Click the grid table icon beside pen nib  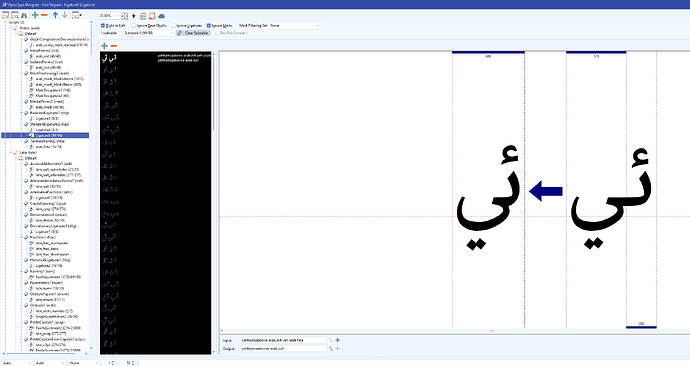coord(143,16)
